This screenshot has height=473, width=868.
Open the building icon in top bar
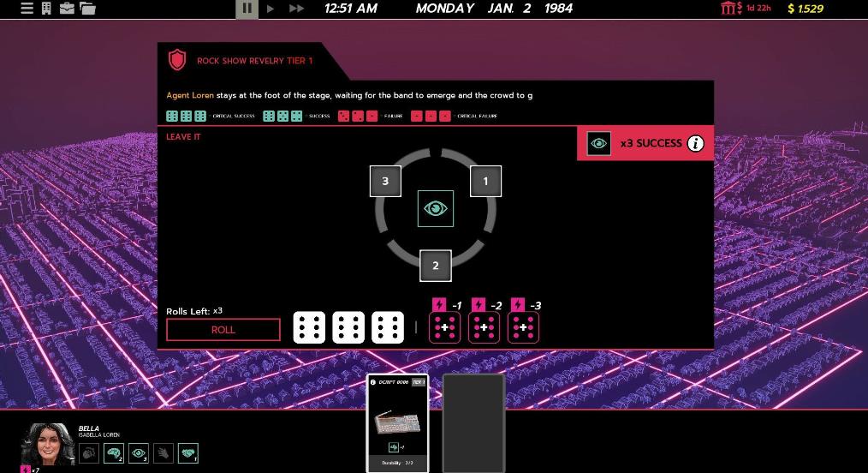(46, 9)
